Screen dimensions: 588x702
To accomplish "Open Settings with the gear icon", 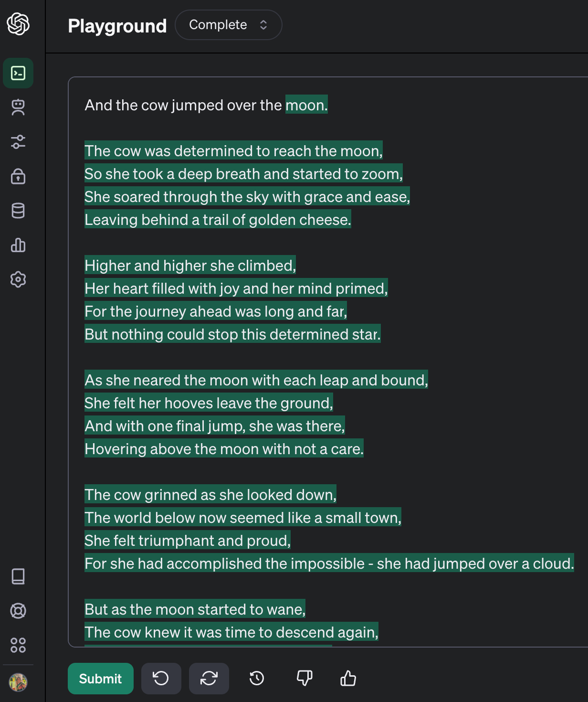I will point(18,280).
